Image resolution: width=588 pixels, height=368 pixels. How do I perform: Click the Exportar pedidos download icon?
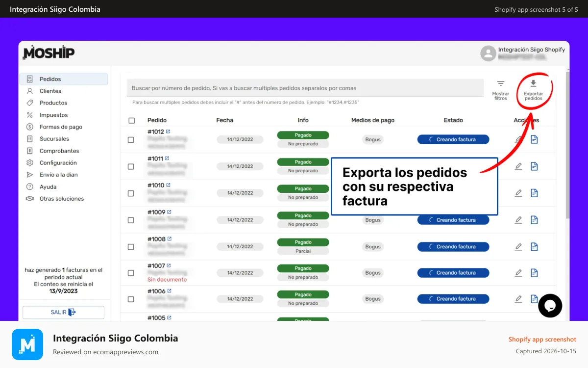pyautogui.click(x=534, y=84)
